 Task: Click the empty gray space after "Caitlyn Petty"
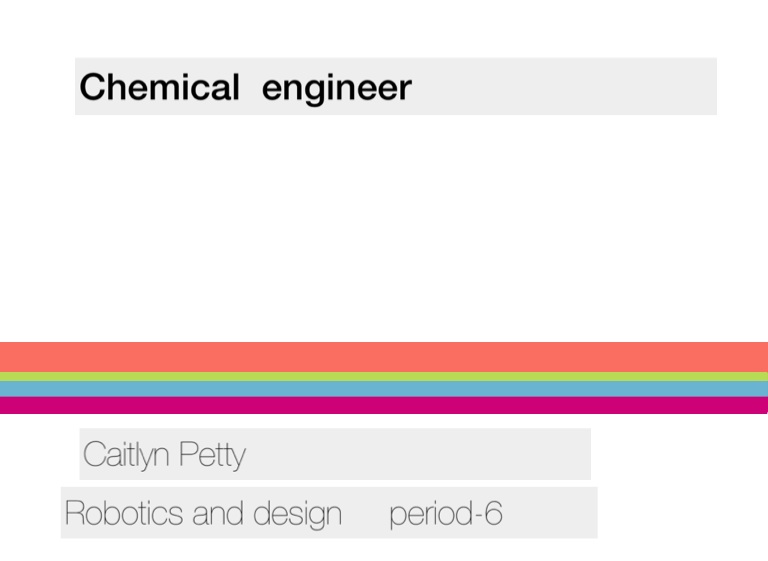pyautogui.click(x=420, y=455)
